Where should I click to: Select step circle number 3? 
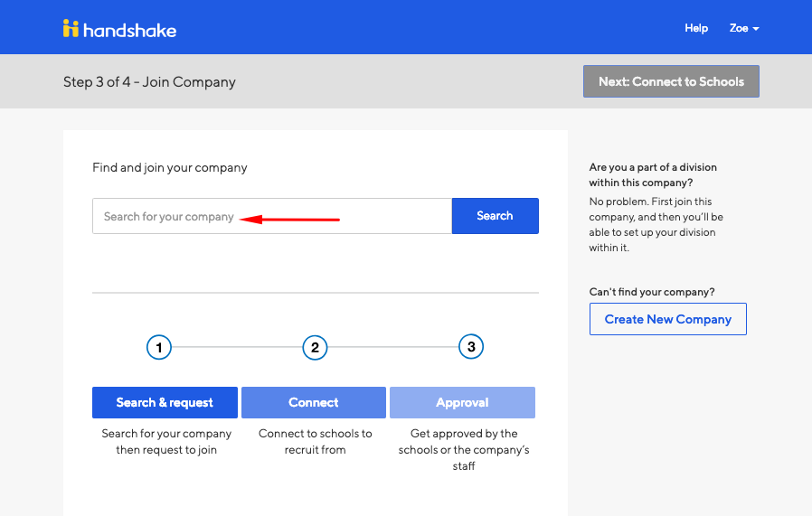(471, 347)
